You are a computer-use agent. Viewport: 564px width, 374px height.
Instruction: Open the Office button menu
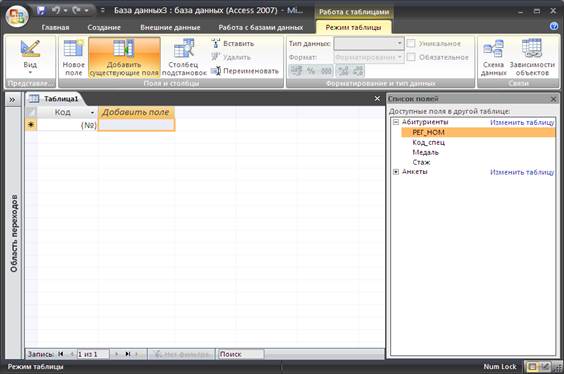click(x=17, y=16)
